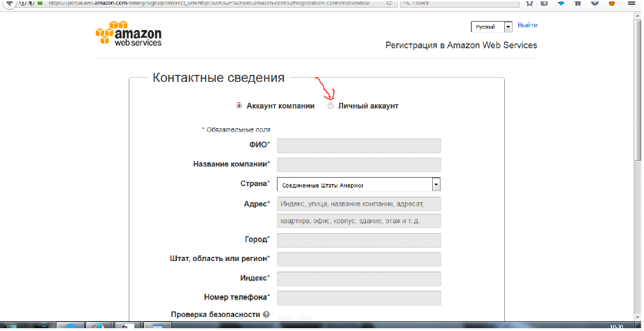This screenshot has height=331, width=644.
Task: Click the second address line field
Action: coord(359,221)
